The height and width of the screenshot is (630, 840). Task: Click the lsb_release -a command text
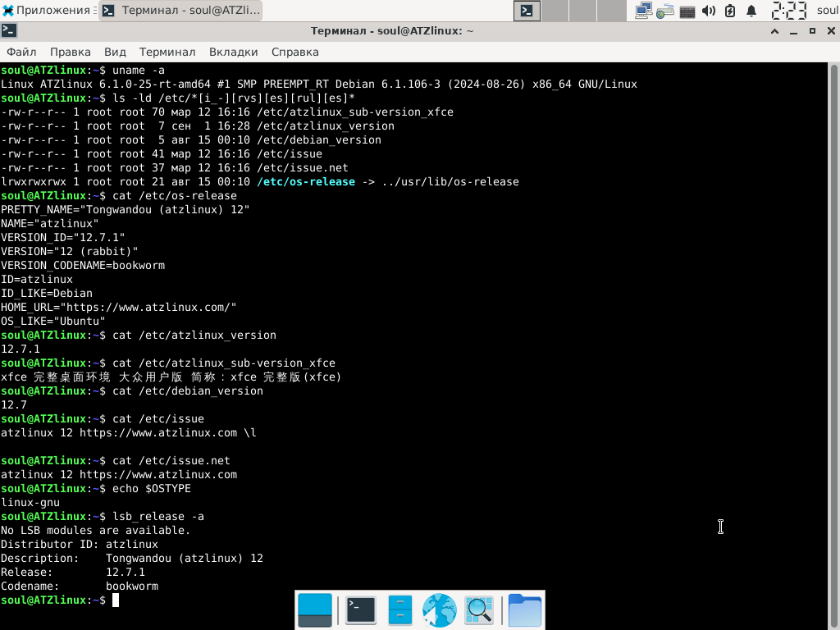point(158,517)
